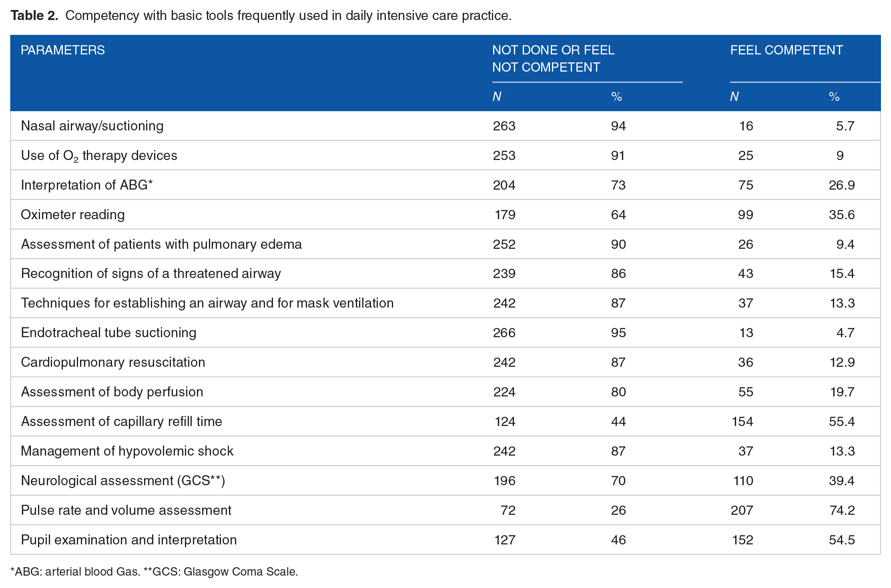
Task: Select the Endotracheal tube suctioning row
Action: tap(445, 333)
